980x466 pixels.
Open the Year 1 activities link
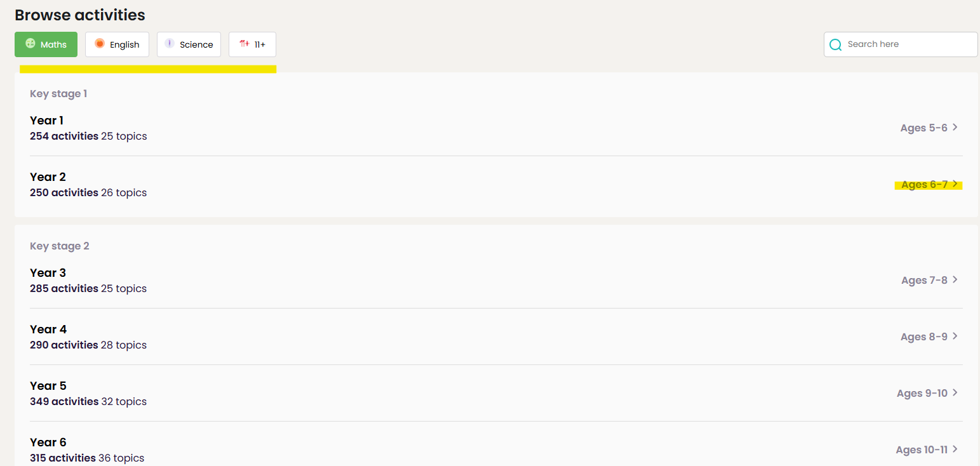(496, 128)
